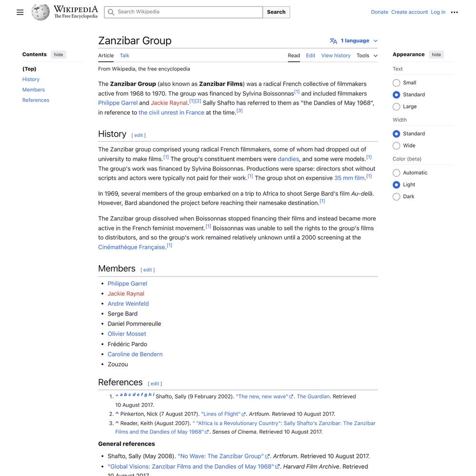Click the language translation icon
Screen dimensions: 476x476
[333, 40]
